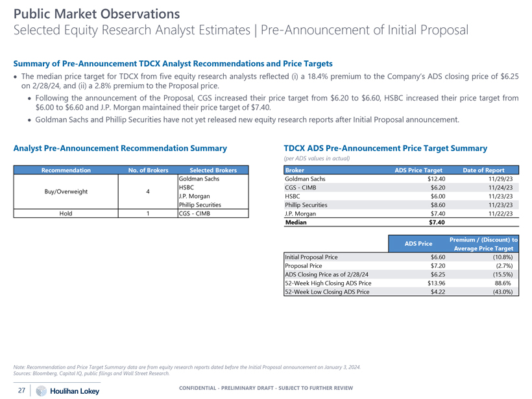Click the 'Summary of Pre-Announcement TDCX Analyst Recommendations' heading

click(173, 64)
